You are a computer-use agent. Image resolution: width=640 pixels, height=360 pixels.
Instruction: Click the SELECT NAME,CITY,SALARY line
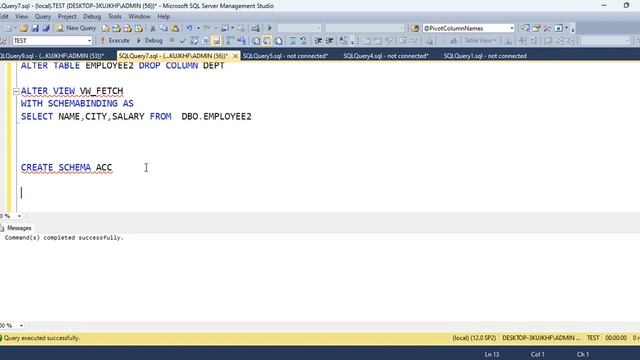coord(136,116)
